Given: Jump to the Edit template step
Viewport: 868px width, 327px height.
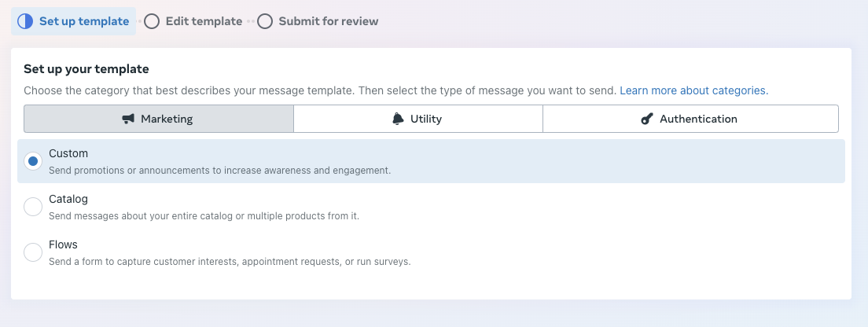Looking at the screenshot, I should pos(204,21).
